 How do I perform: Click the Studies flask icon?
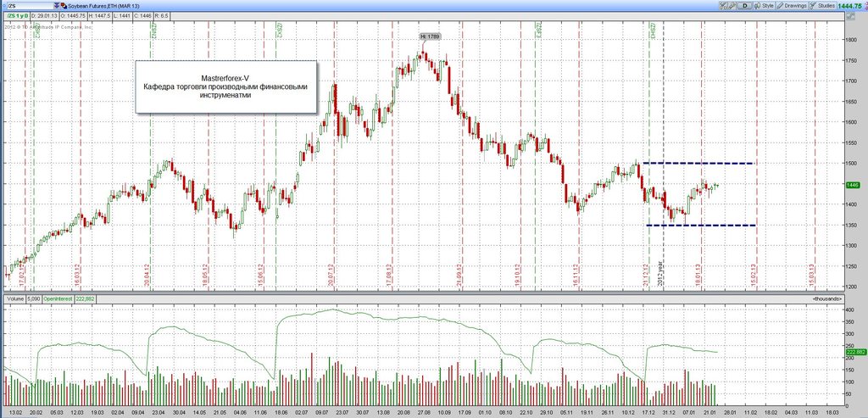(x=813, y=5)
